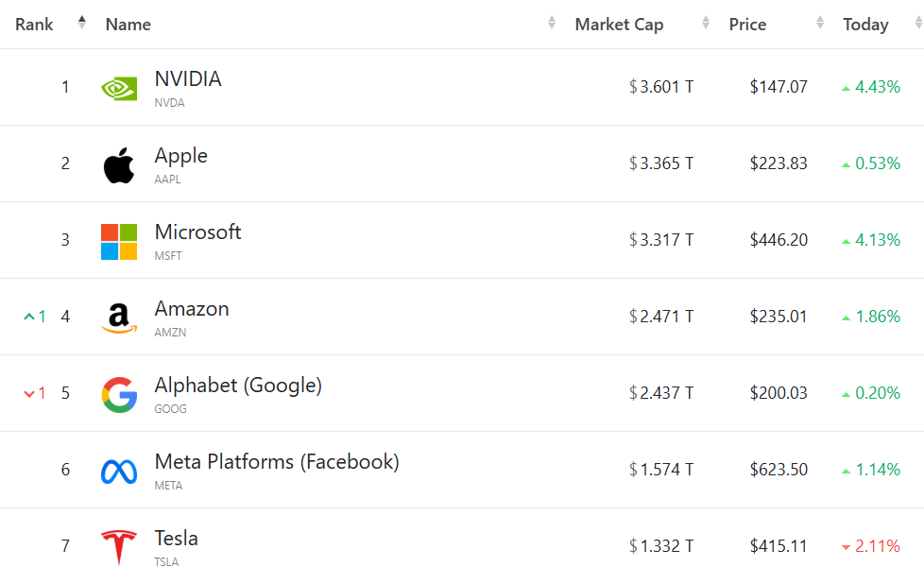Click Amazon's green rank-up arrow indicator

point(29,317)
